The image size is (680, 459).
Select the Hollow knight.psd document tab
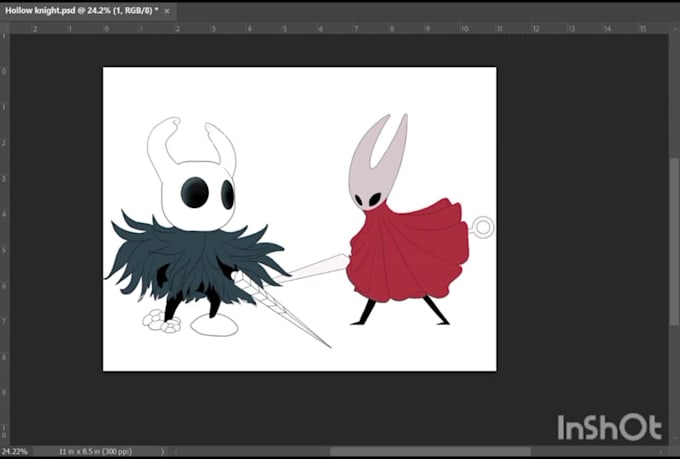point(88,11)
